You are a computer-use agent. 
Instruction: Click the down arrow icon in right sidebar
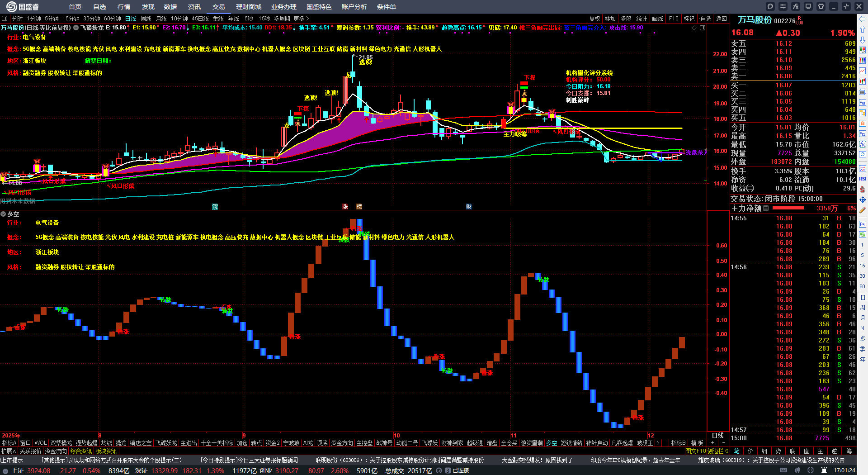(863, 40)
